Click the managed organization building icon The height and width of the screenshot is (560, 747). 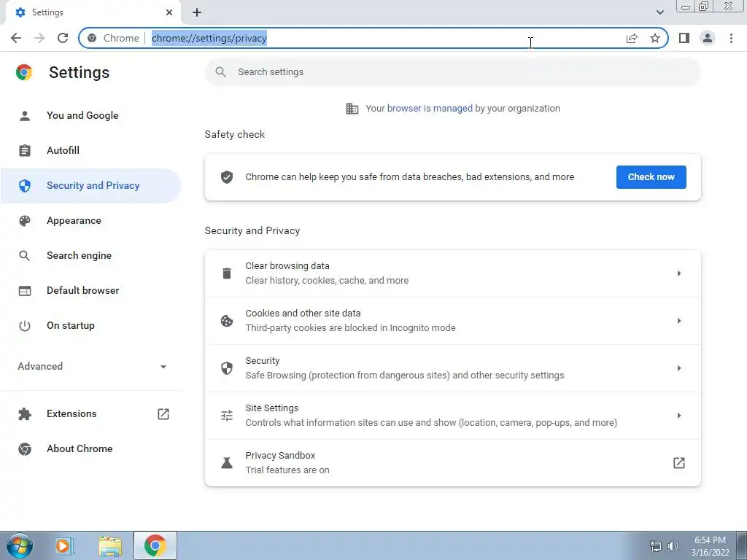[x=352, y=109]
